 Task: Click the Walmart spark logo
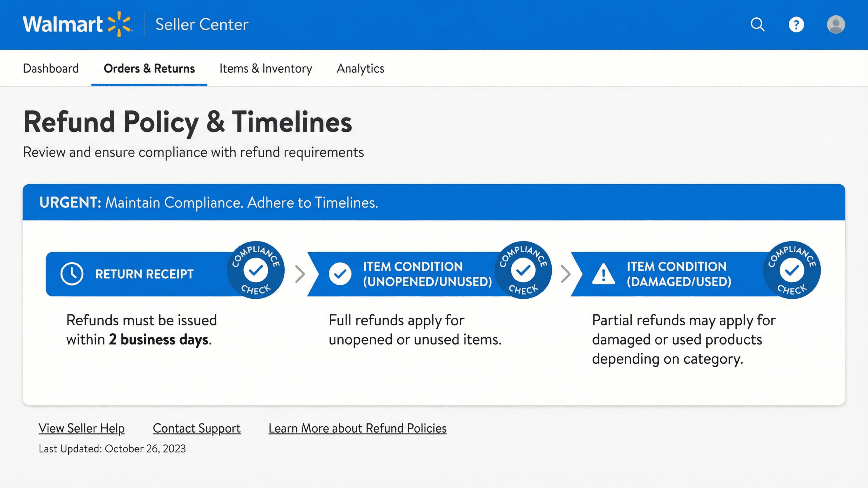pyautogui.click(x=119, y=24)
